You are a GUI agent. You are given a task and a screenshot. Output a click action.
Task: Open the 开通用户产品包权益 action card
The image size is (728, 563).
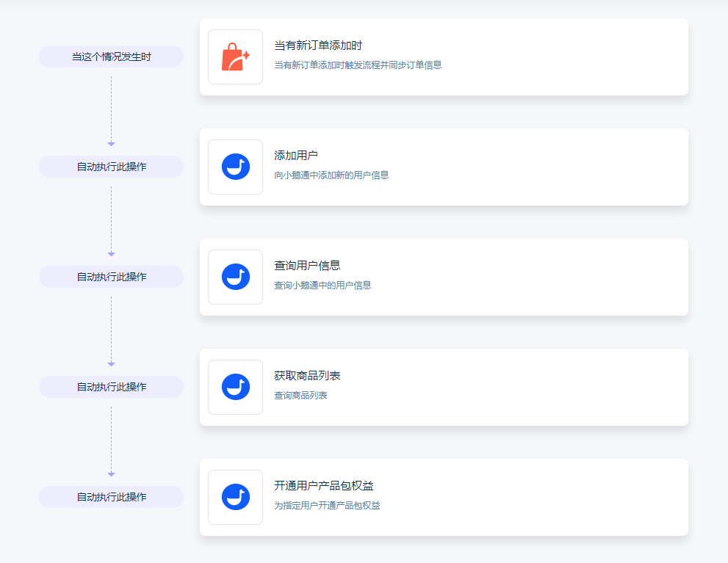pos(443,497)
